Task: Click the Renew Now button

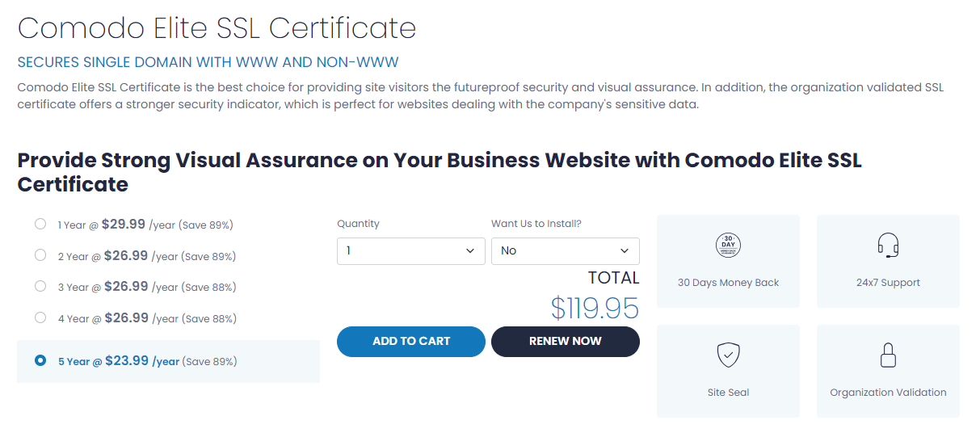Action: (x=566, y=341)
